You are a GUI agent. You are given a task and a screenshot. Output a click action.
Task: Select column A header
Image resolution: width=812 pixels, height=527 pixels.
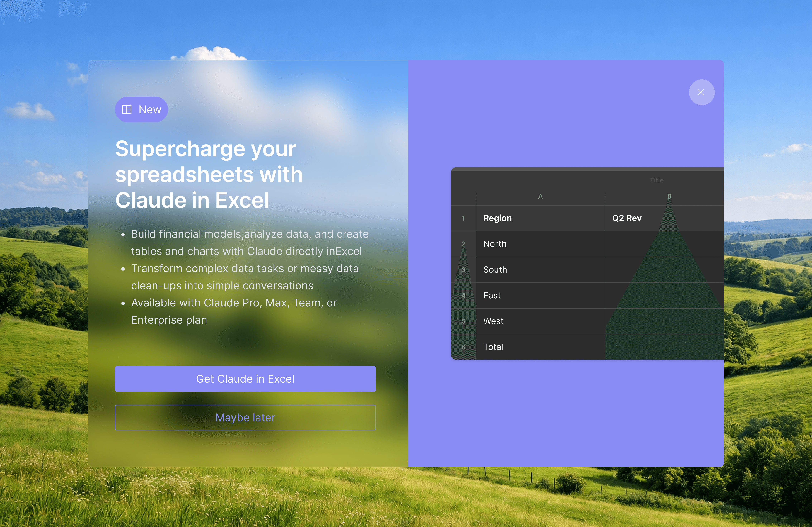(540, 196)
